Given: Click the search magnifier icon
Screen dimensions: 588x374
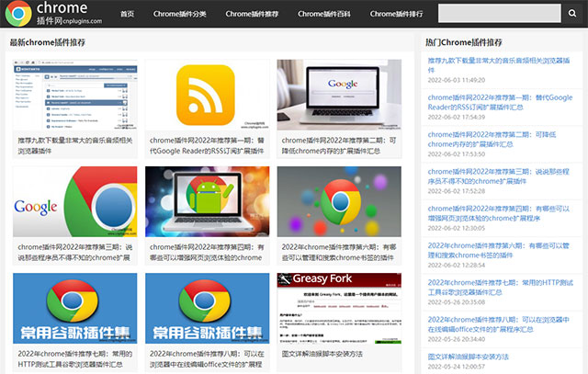Looking at the screenshot, I should click(571, 14).
